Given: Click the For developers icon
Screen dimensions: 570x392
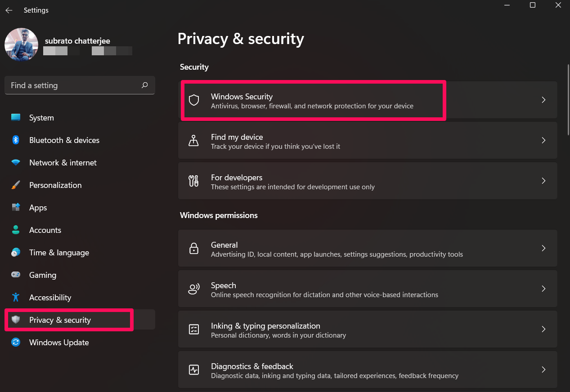Looking at the screenshot, I should (x=193, y=181).
